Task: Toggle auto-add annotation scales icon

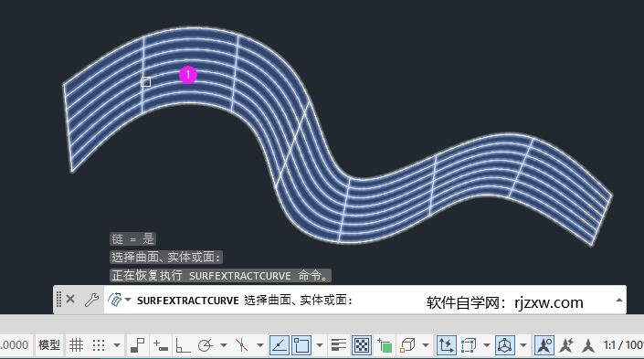Action: point(566,345)
